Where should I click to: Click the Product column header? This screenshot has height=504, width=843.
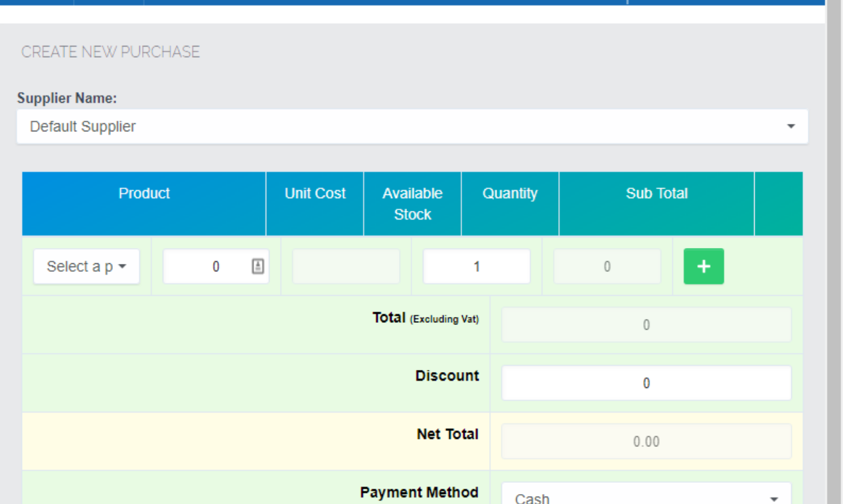tap(144, 193)
